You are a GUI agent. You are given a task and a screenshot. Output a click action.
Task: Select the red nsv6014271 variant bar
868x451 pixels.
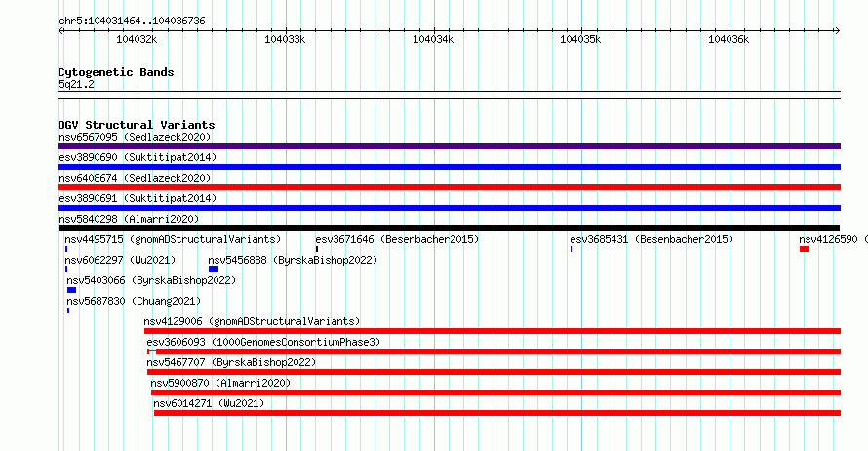point(497,413)
